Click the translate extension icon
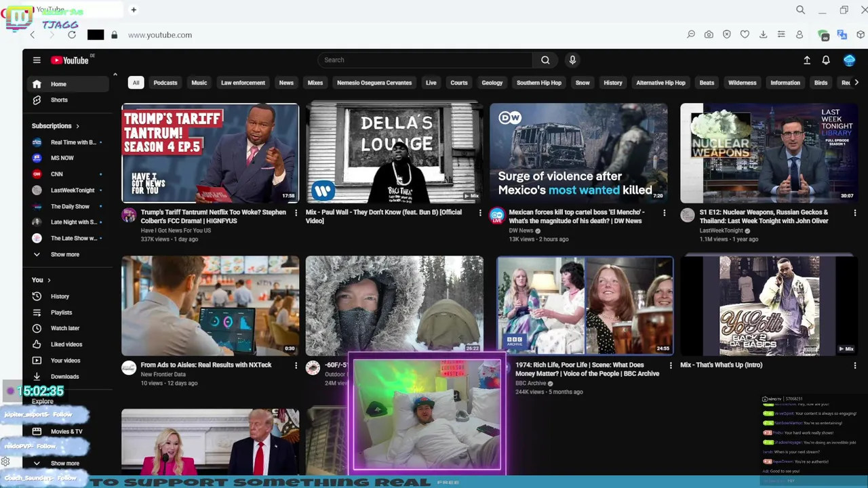This screenshot has width=868, height=488. click(x=842, y=35)
